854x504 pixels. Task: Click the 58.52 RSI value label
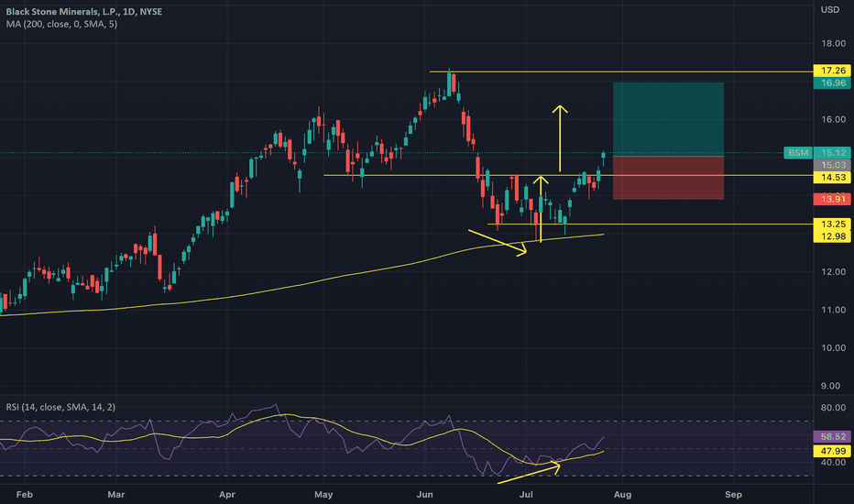832,437
